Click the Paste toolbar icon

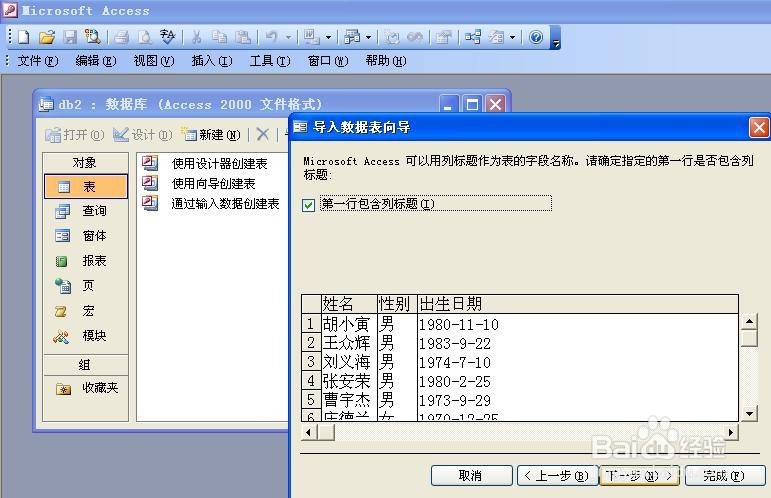[x=243, y=37]
